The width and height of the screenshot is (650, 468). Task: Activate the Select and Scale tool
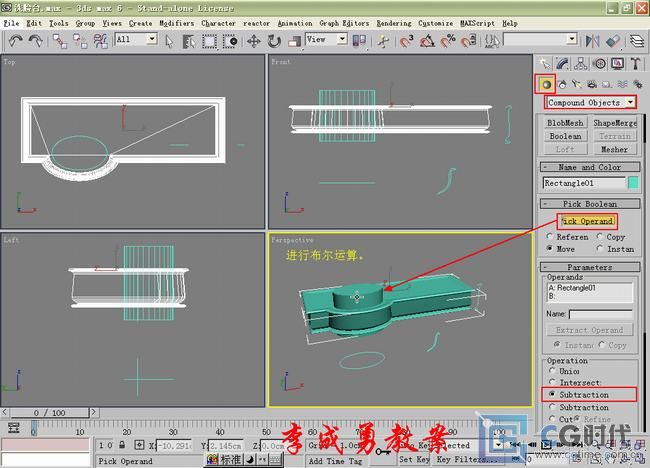(294, 41)
